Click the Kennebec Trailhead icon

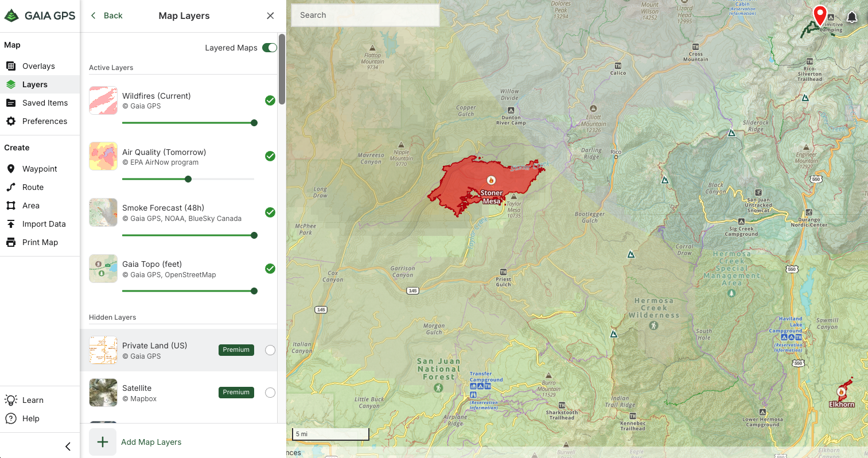click(x=633, y=416)
